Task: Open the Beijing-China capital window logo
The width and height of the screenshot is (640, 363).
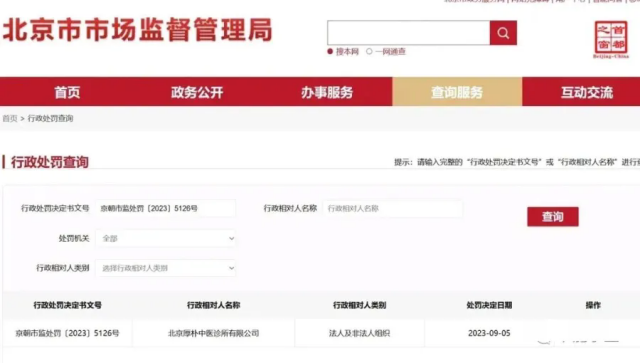Action: (611, 40)
